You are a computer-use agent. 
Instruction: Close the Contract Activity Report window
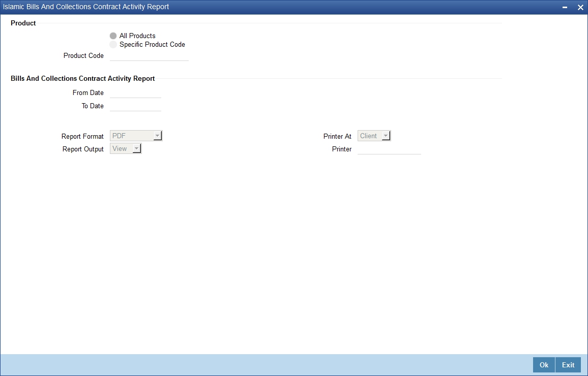click(x=580, y=8)
